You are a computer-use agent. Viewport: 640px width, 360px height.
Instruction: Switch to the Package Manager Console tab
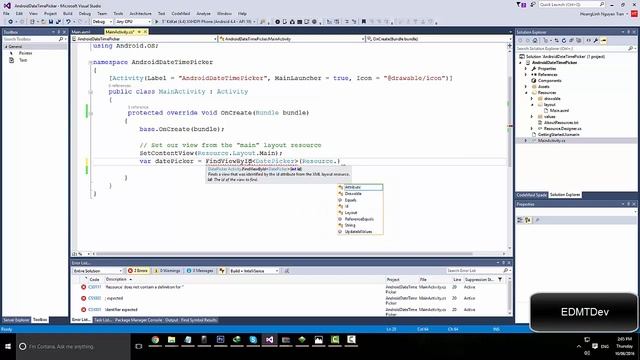(x=138, y=320)
